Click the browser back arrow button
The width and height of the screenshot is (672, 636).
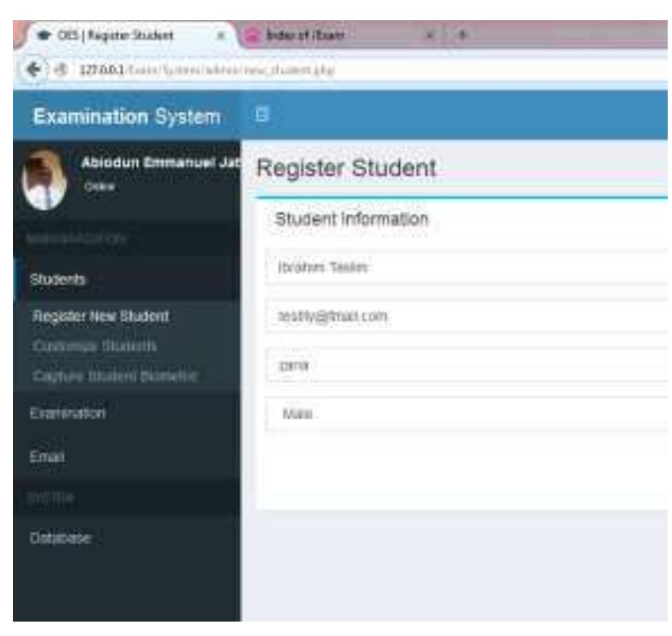pyautogui.click(x=33, y=69)
